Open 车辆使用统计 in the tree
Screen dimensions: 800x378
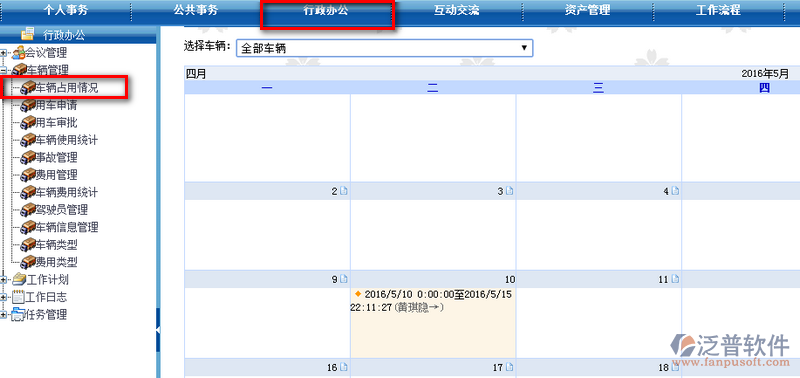tap(66, 140)
